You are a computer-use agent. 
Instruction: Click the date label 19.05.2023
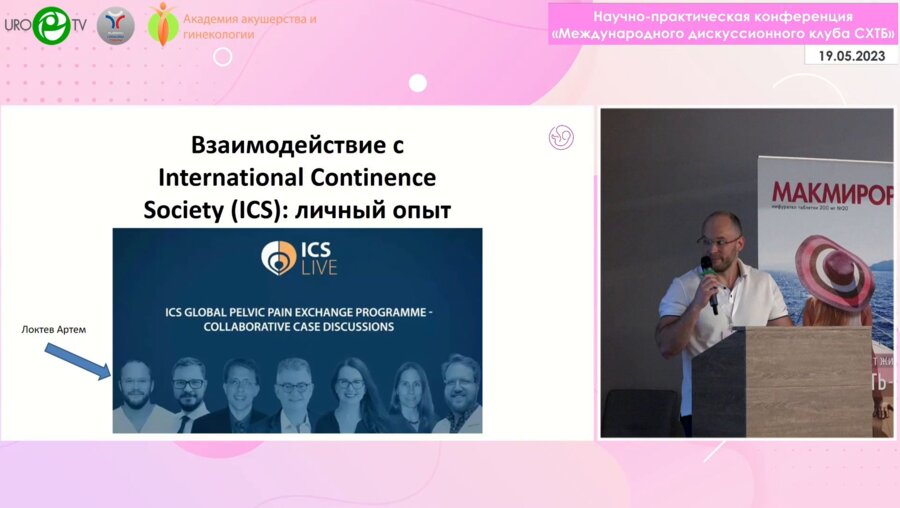pyautogui.click(x=851, y=56)
